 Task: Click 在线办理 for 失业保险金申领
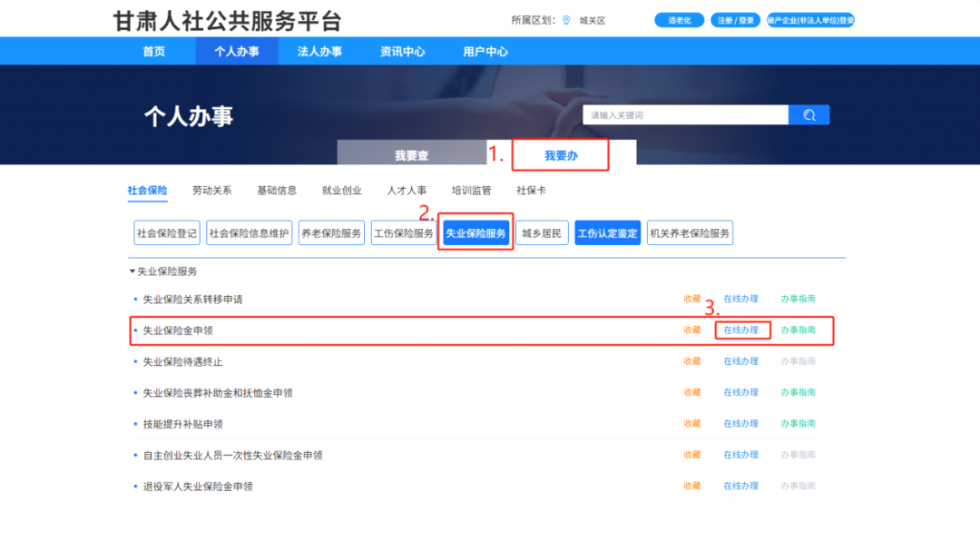740,330
